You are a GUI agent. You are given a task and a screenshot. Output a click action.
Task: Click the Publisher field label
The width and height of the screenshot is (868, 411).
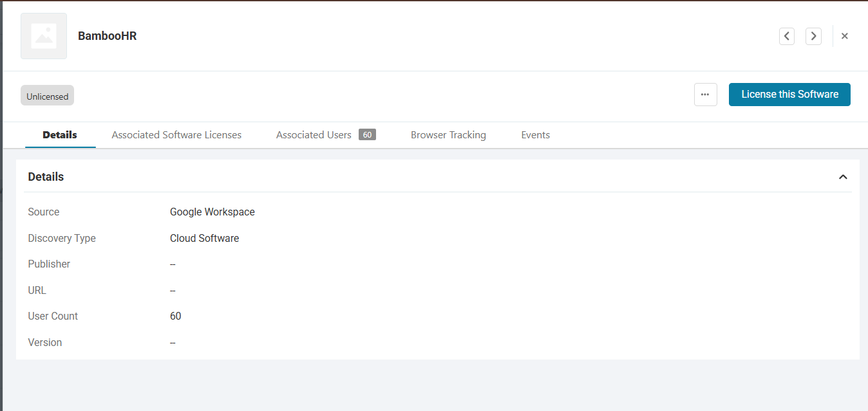pos(49,264)
